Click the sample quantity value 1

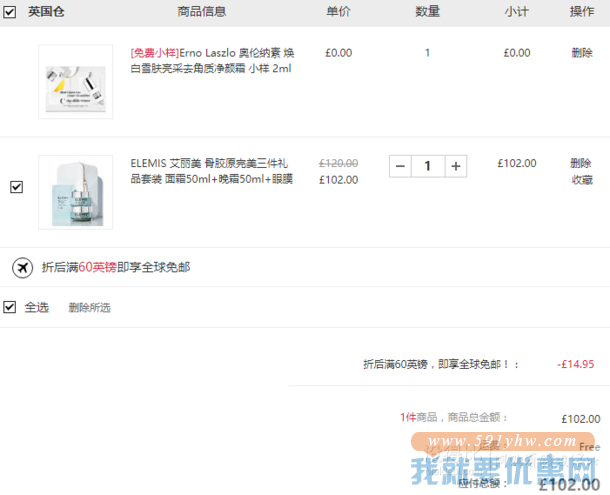428,53
